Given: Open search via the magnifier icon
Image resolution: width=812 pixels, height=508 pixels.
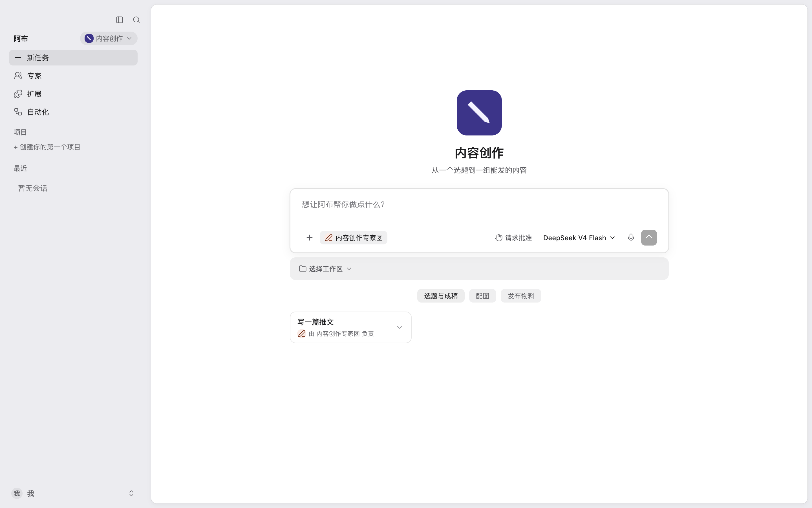Looking at the screenshot, I should [136, 20].
